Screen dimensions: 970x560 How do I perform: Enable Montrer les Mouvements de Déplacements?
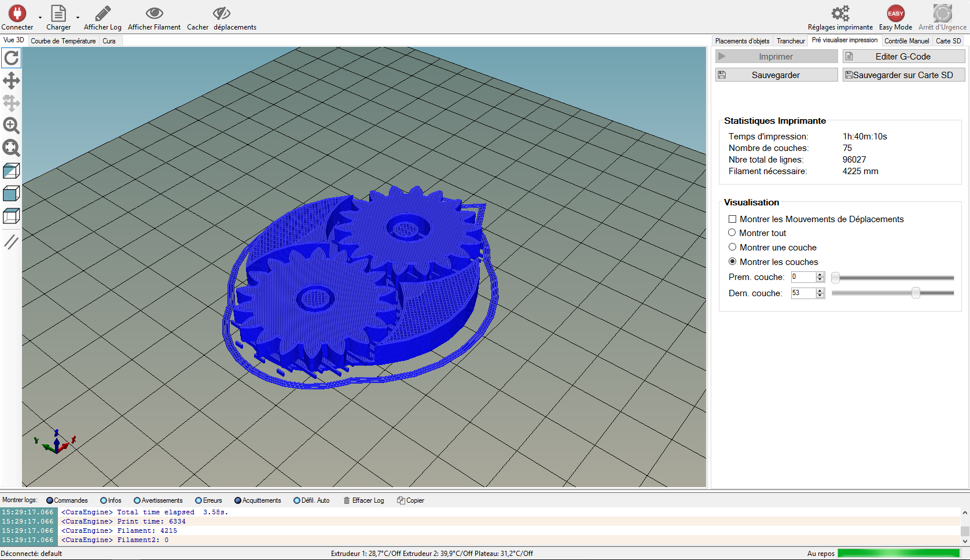pyautogui.click(x=733, y=219)
